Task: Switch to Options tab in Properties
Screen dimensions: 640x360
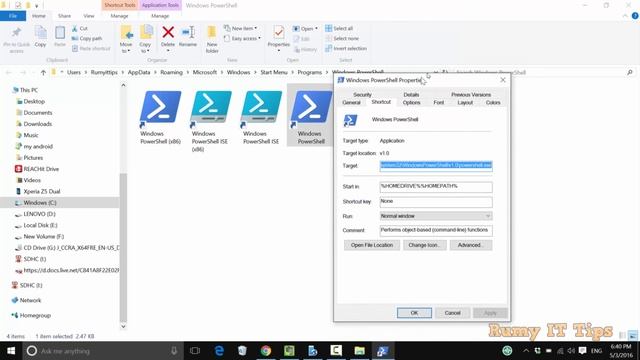Action: 411,102
